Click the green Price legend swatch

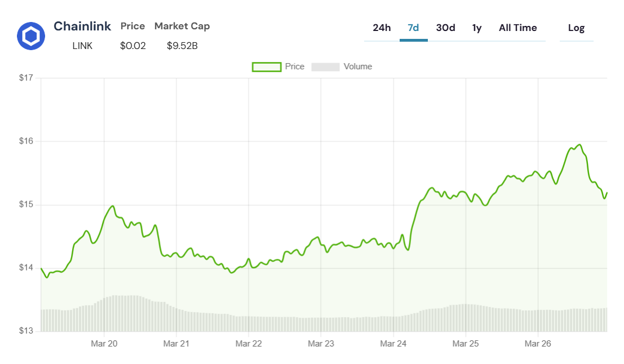click(x=267, y=67)
